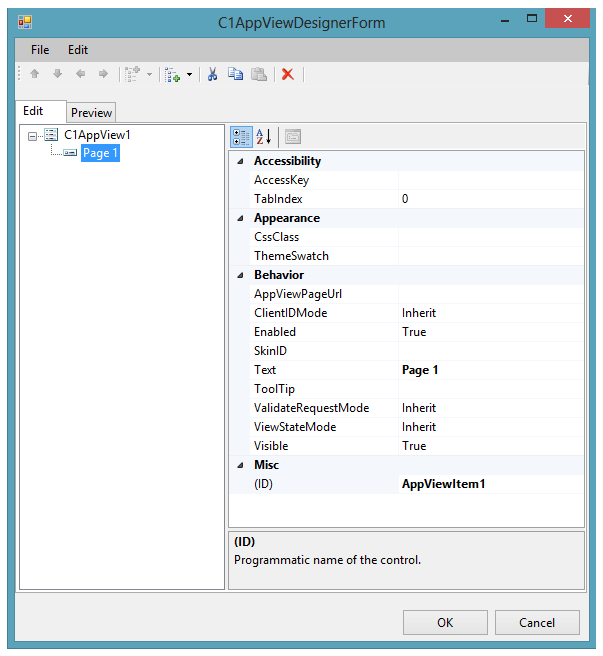
Task: Select the Visible property name
Action: (271, 446)
